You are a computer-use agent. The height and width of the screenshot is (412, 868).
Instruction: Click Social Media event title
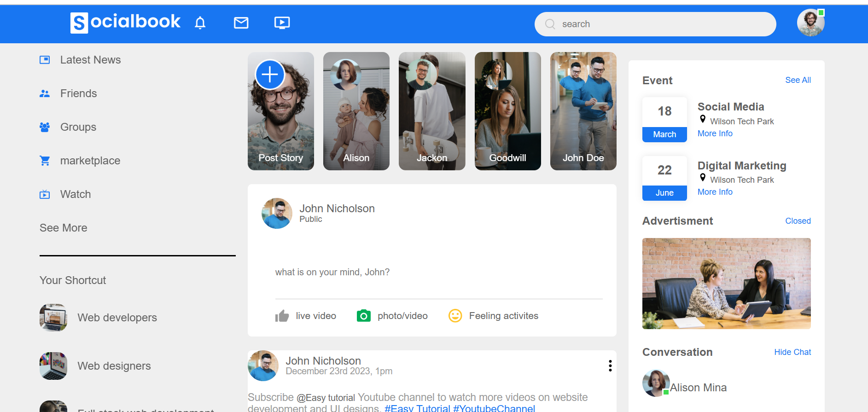tap(731, 107)
